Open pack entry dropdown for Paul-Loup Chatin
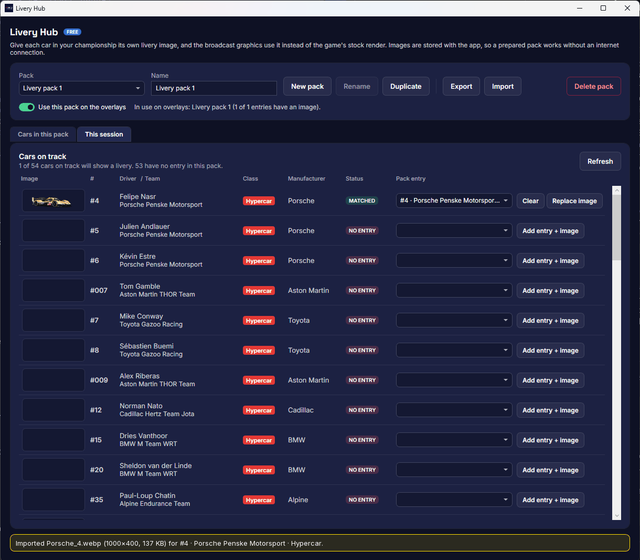 [454, 500]
